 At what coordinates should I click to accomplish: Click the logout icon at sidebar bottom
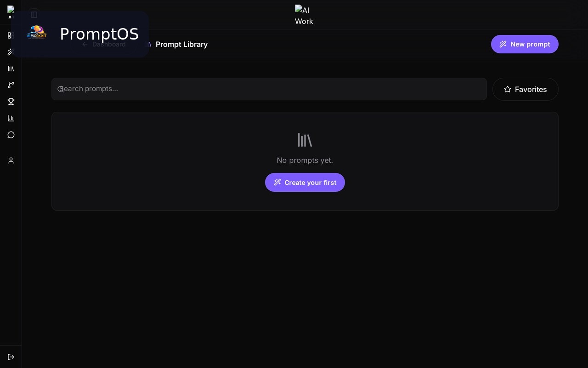click(x=11, y=357)
